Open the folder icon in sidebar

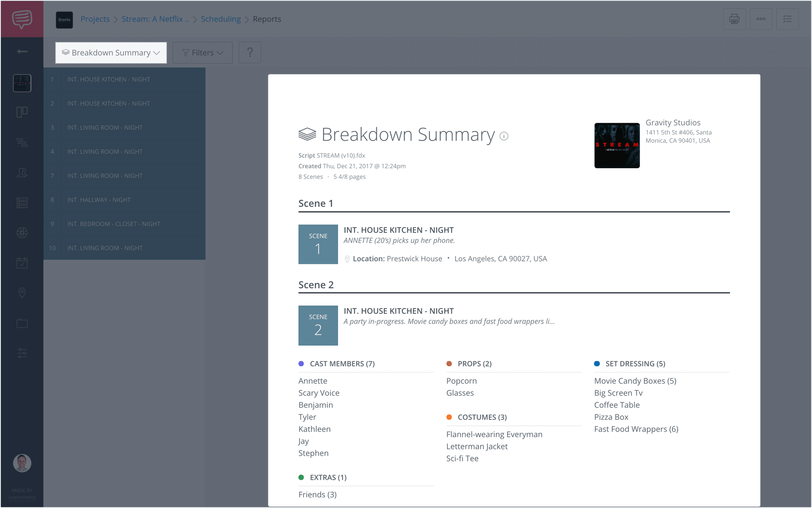tap(22, 324)
